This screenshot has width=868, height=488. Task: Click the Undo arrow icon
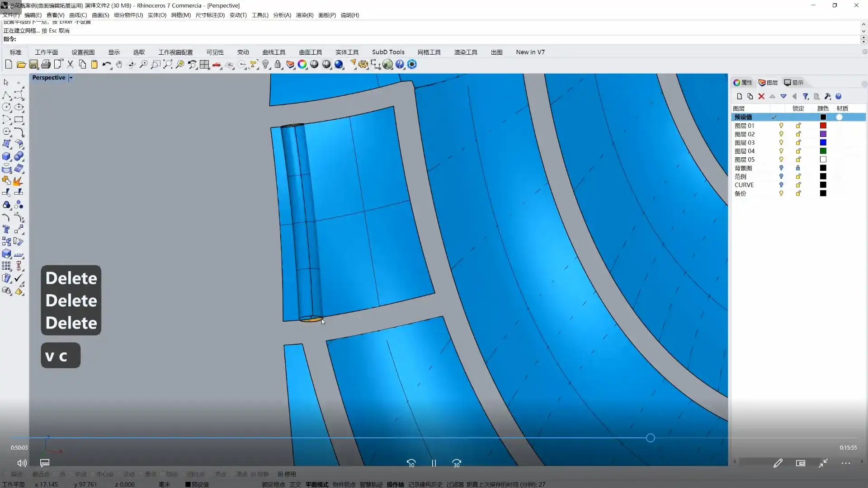[106, 65]
